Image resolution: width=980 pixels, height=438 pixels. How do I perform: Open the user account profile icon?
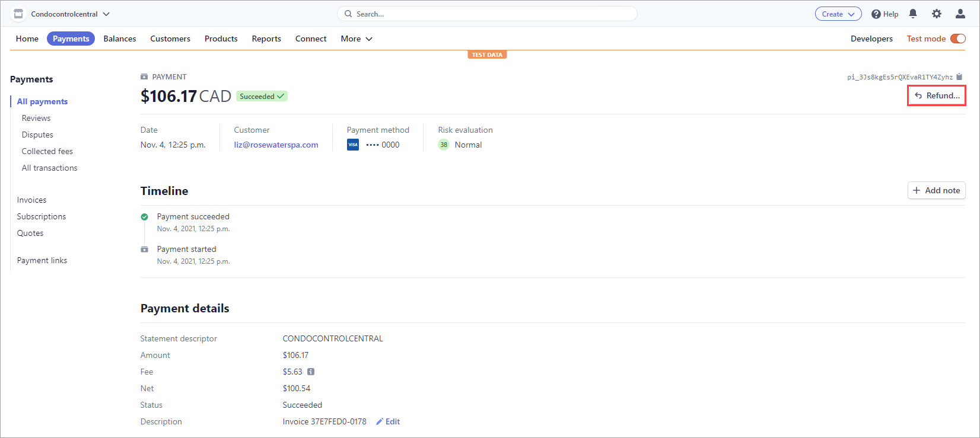pyautogui.click(x=960, y=14)
